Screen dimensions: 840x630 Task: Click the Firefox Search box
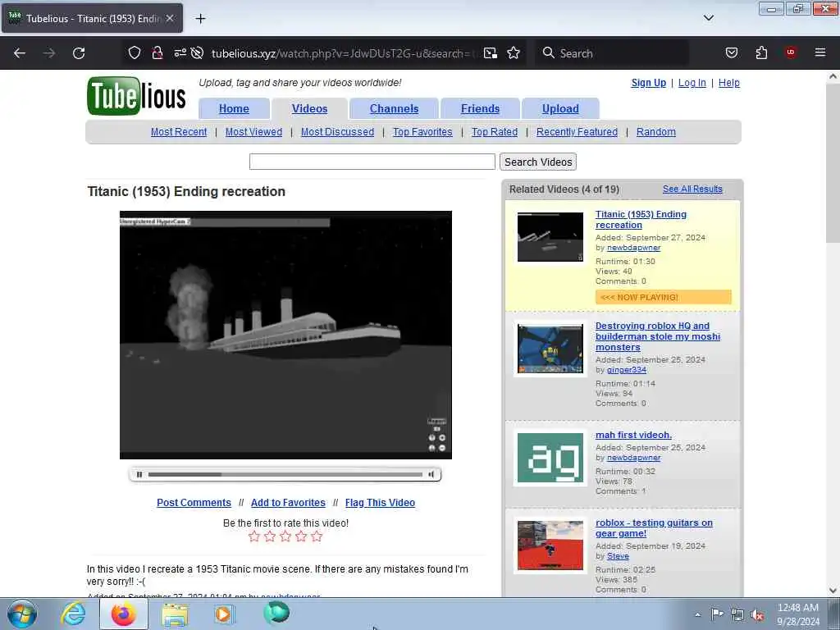click(613, 53)
